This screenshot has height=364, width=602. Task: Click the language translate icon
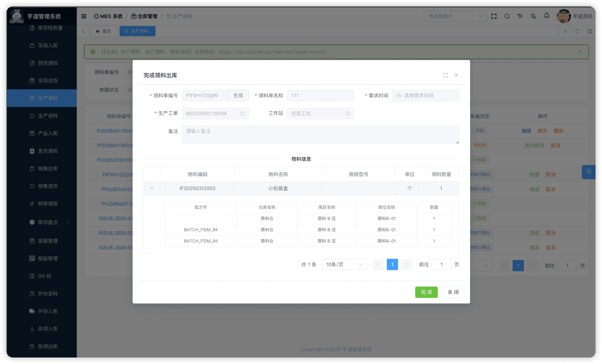533,16
